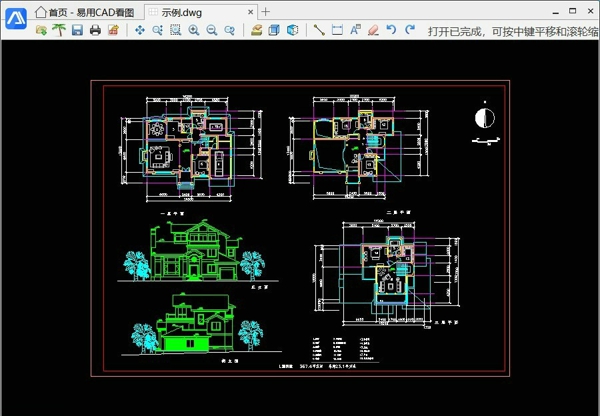
Task: Add a new tab with plus button
Action: tap(266, 11)
